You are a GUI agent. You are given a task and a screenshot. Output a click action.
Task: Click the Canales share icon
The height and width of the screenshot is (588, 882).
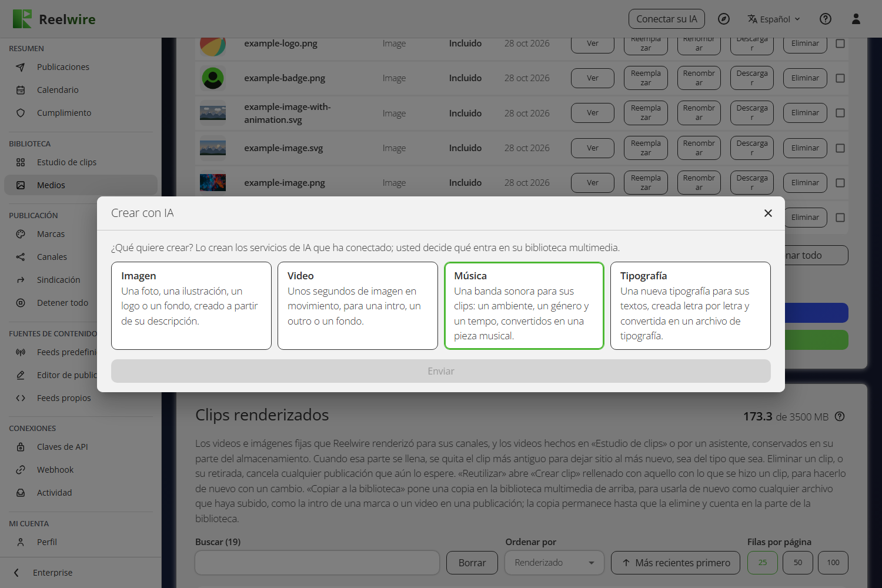tap(21, 257)
